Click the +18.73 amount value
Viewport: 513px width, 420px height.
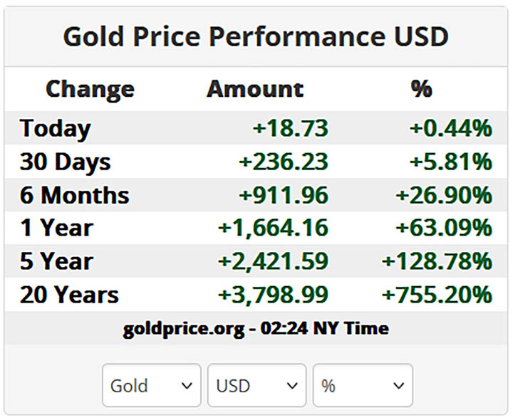[290, 128]
